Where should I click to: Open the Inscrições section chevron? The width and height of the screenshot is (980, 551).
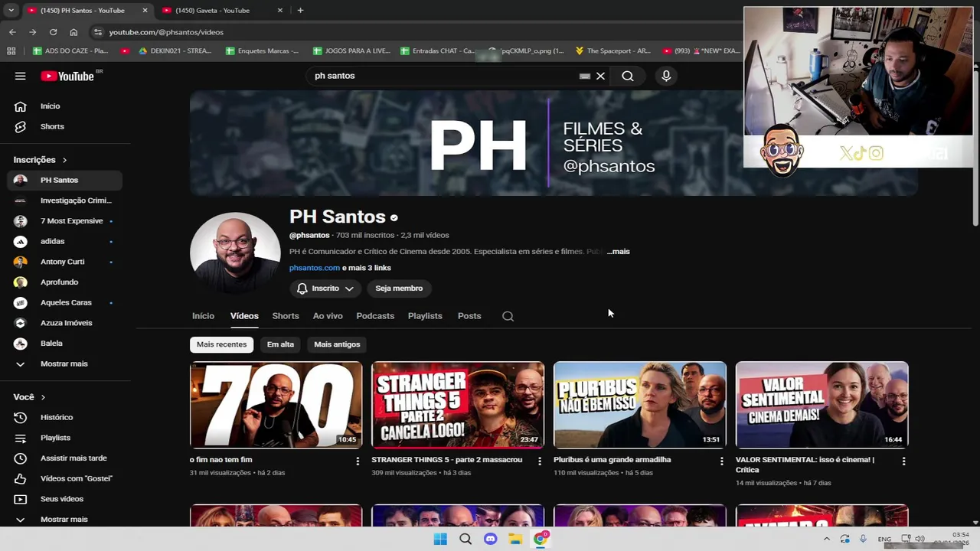64,160
